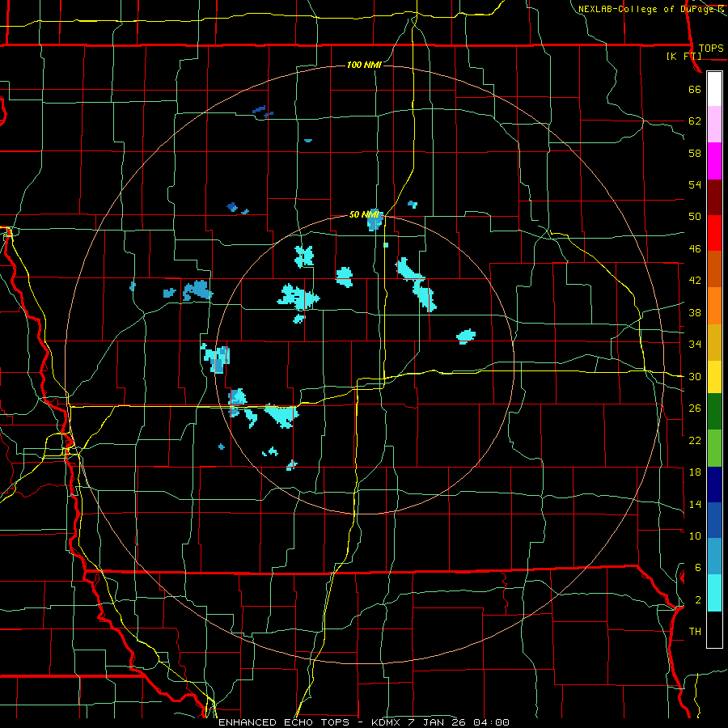The width and height of the screenshot is (728, 728).
Task: Click the dark green legend swatch
Action: 714,412
